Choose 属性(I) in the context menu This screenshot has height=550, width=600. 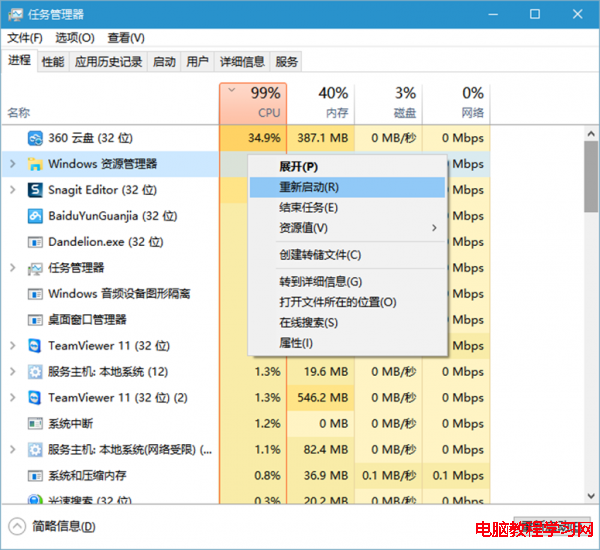pos(347,343)
